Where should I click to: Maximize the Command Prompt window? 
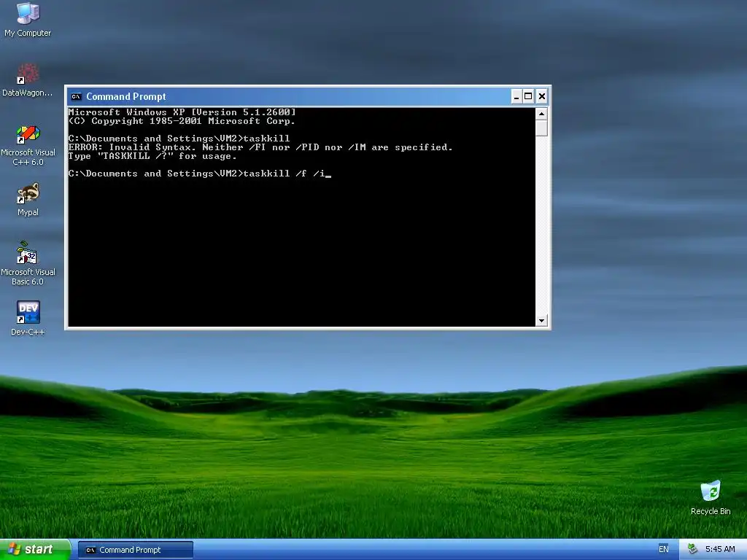click(x=528, y=97)
